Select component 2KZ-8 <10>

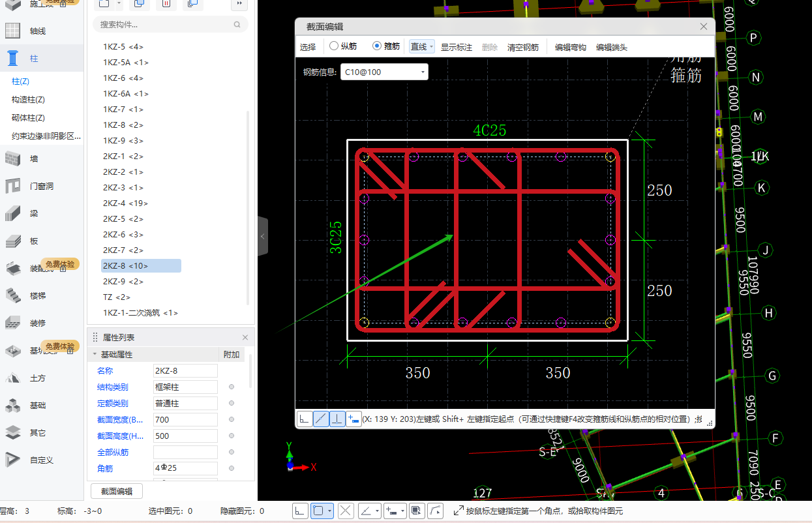(141, 266)
